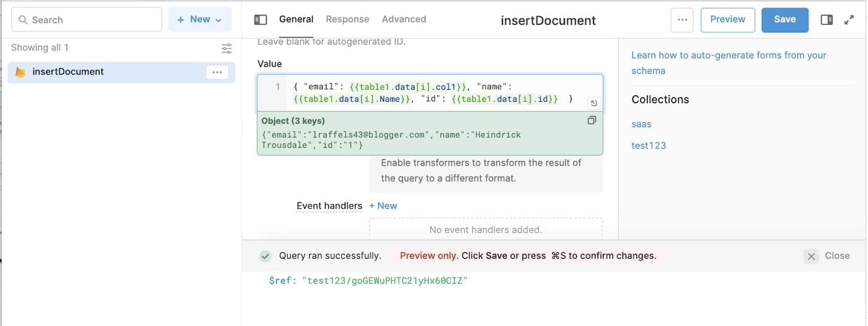
Task: Click the Save button
Action: (784, 20)
